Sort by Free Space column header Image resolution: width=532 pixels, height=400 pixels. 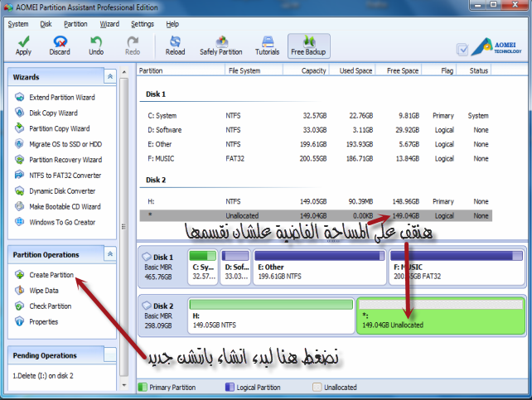pos(399,70)
